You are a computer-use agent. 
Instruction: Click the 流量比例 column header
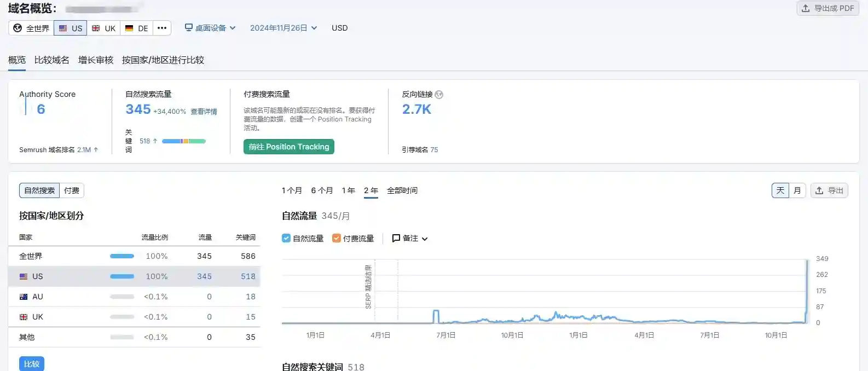155,237
